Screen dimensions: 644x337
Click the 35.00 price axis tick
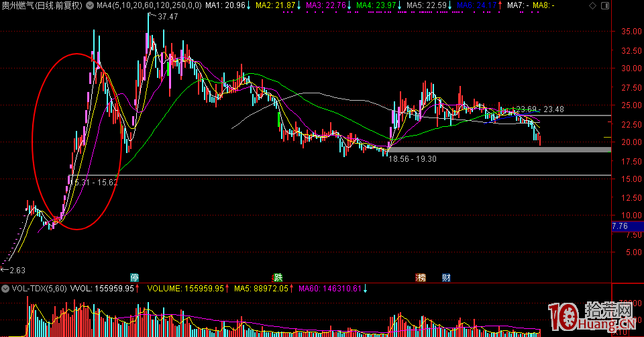coord(632,32)
